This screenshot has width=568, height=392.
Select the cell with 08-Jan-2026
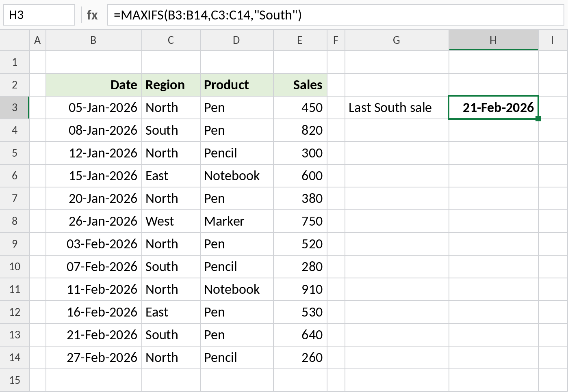tap(94, 130)
